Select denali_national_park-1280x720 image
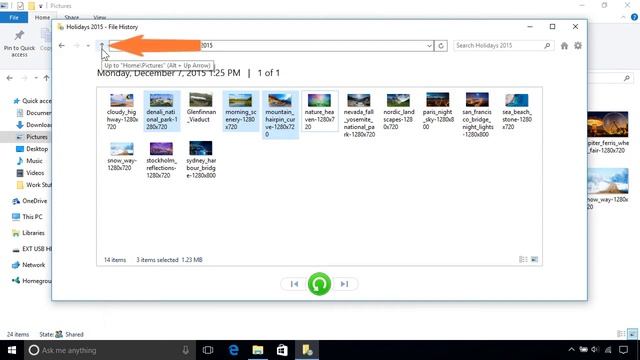 (x=162, y=111)
